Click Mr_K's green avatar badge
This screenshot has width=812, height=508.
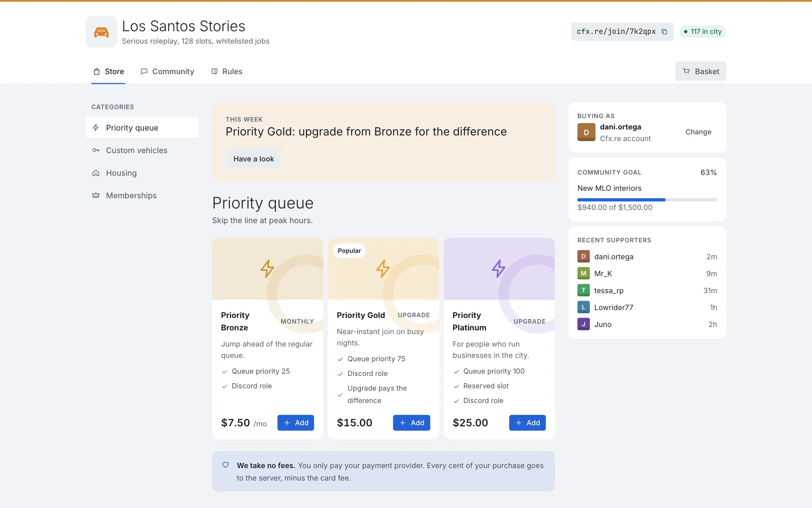pos(583,273)
